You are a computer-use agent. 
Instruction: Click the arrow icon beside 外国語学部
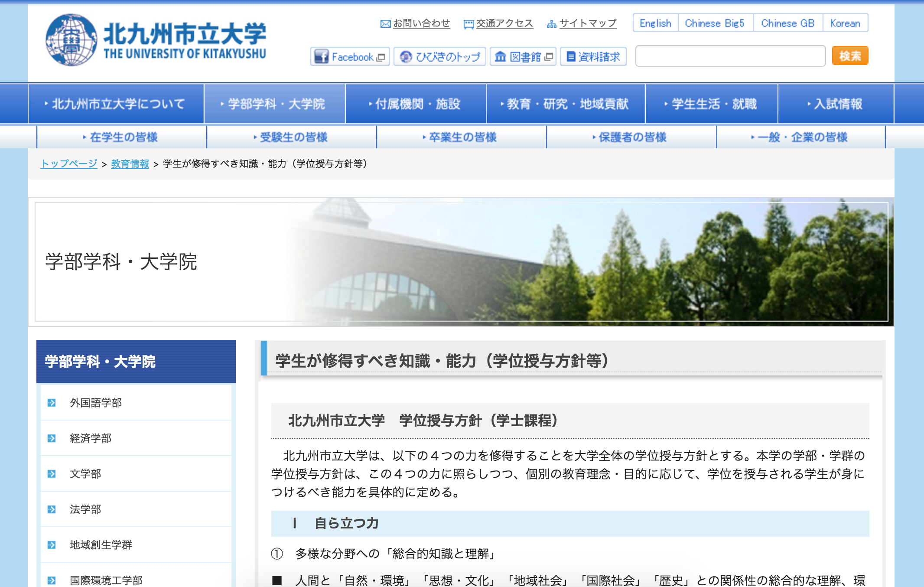tap(52, 403)
